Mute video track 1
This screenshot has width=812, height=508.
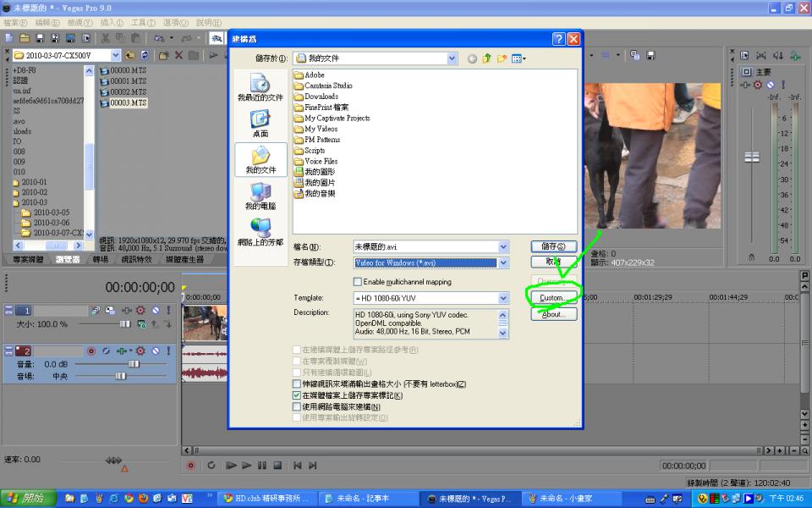(155, 311)
